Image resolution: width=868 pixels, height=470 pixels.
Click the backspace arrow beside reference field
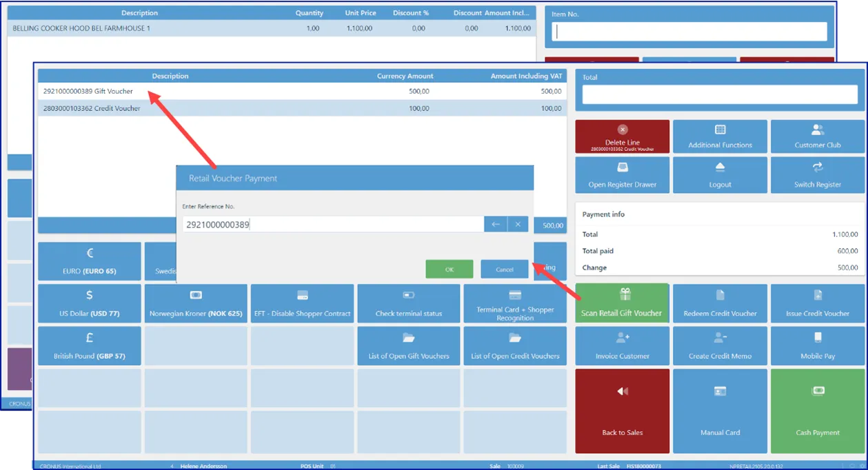coord(495,224)
